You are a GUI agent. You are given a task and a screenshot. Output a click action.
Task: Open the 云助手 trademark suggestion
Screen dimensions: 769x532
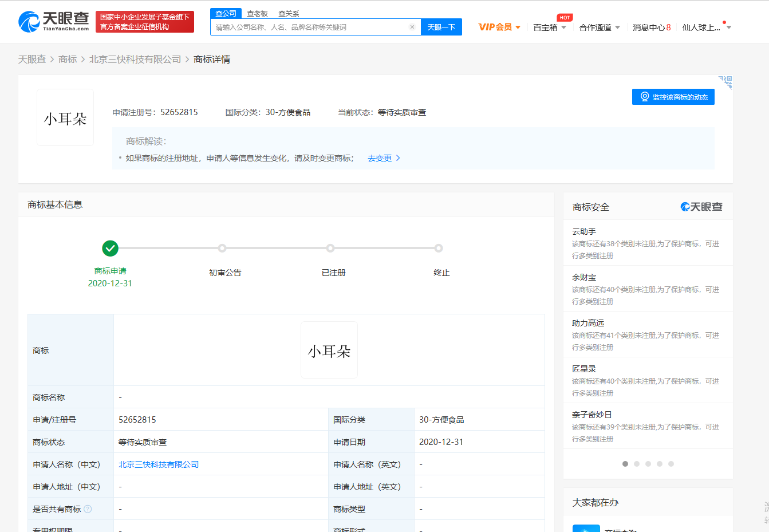click(584, 231)
